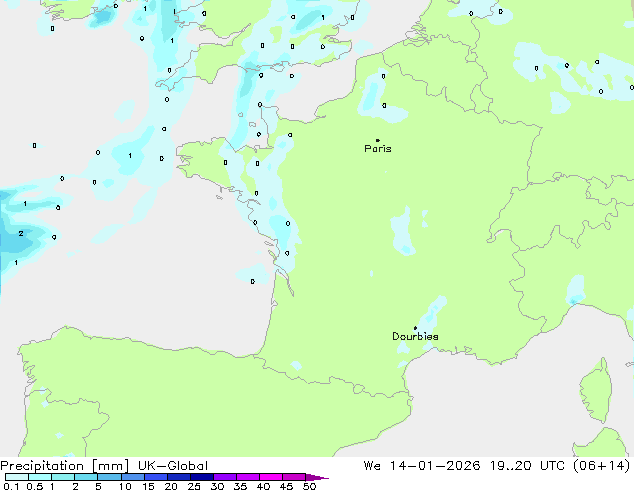The image size is (634, 490).
Task: Select the black dot marking Dourbies
Action: click(x=415, y=328)
